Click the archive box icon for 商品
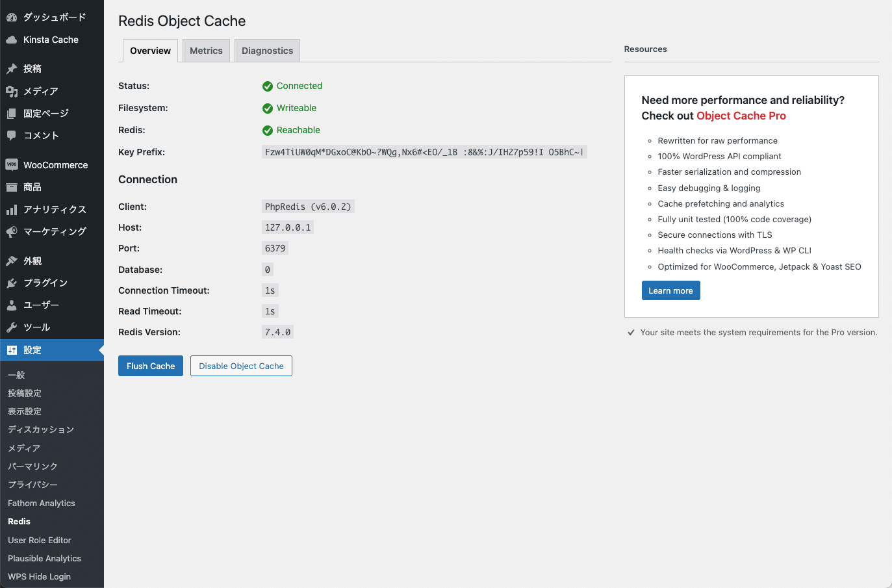 (x=12, y=187)
